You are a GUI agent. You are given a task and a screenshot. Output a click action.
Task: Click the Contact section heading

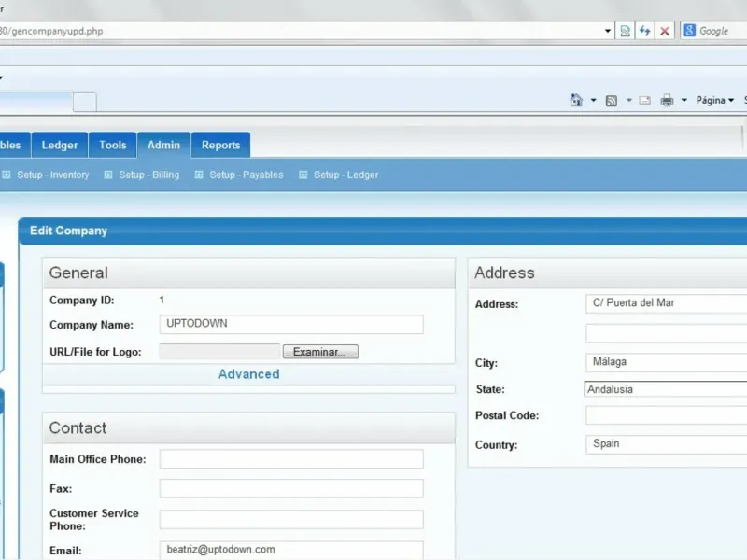78,428
